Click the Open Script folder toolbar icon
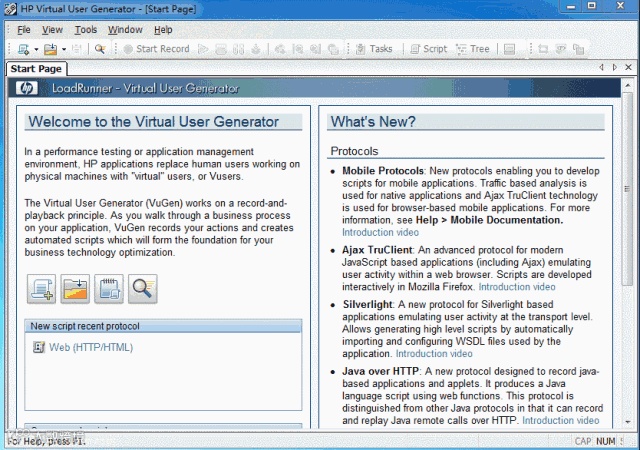This screenshot has width=640, height=450. [51, 49]
